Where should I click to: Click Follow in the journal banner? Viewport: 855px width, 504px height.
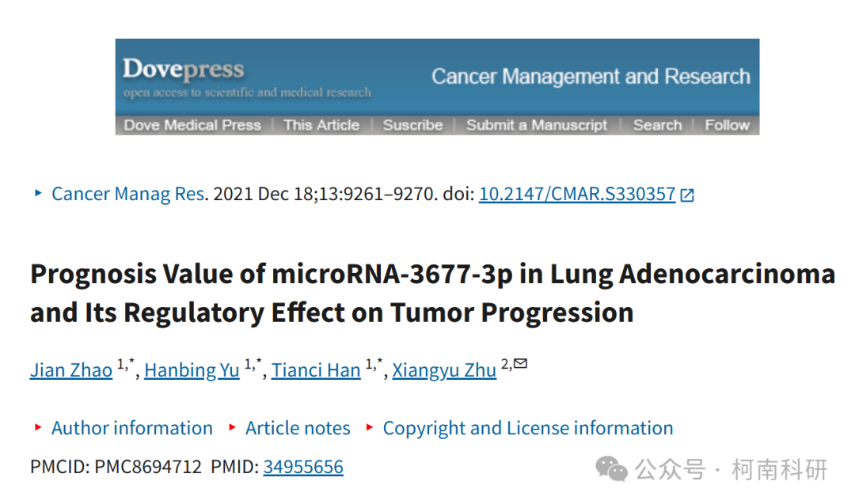click(x=728, y=125)
